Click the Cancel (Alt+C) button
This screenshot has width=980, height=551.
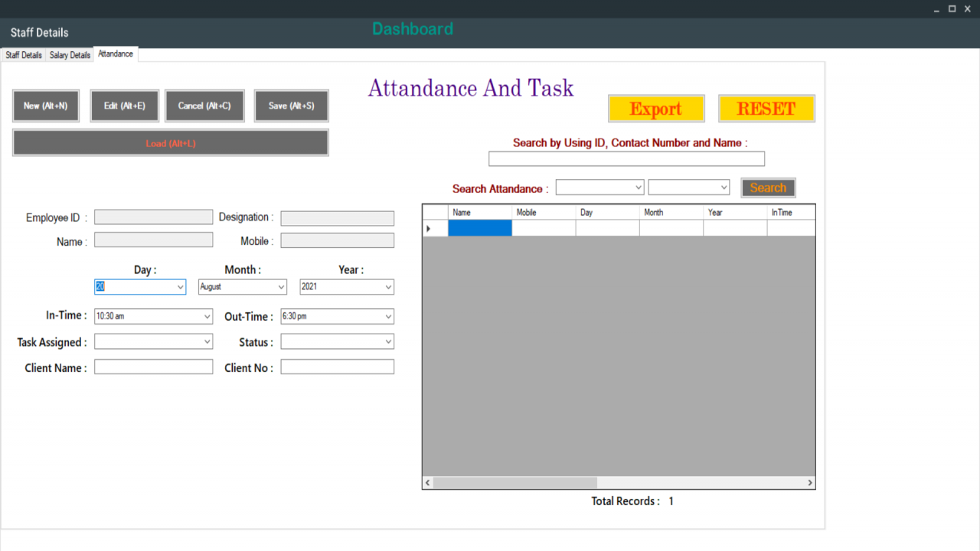204,106
